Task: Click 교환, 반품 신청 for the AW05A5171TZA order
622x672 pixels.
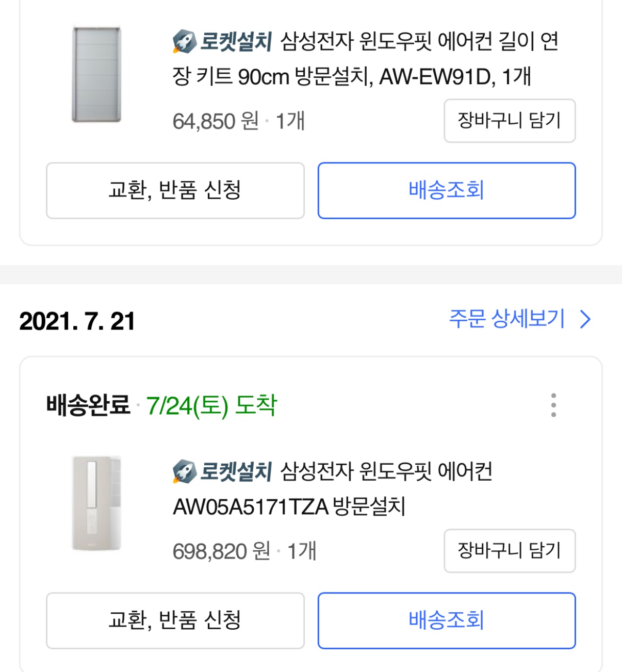Action: (175, 620)
